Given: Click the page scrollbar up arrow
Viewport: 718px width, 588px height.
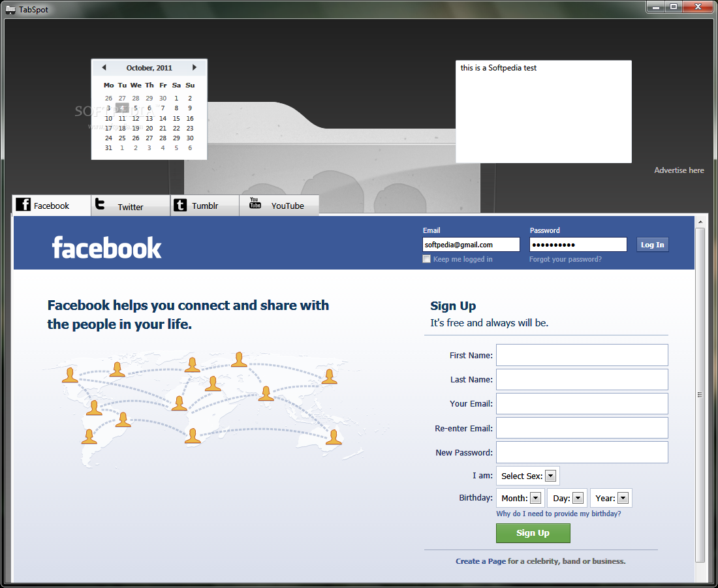Looking at the screenshot, I should pos(700,222).
